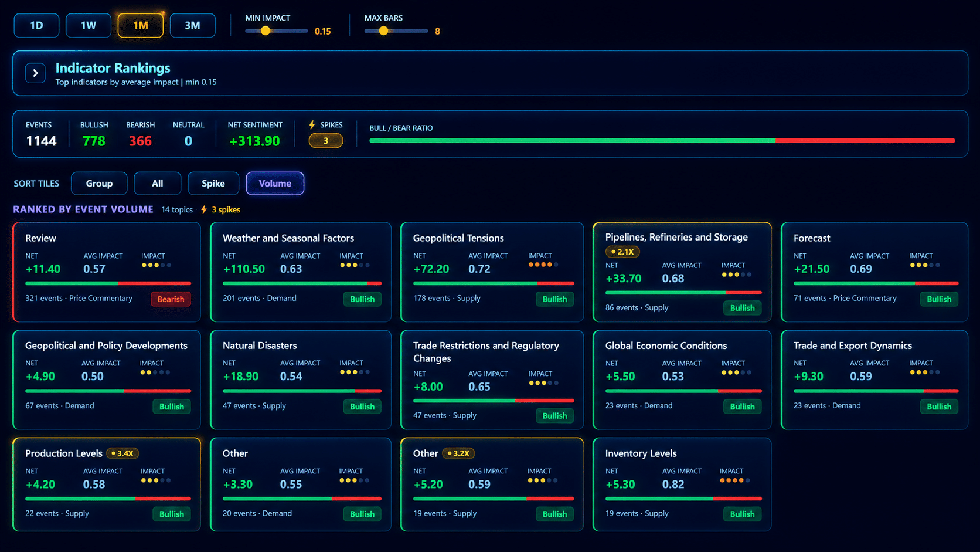Click impact dots on Review tile
This screenshot has width=980, height=552.
coord(156,265)
